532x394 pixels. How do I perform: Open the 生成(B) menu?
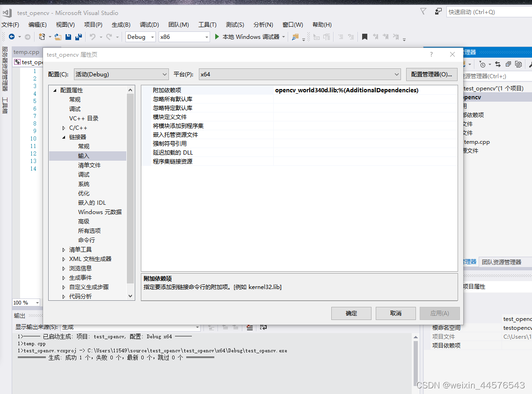121,25
